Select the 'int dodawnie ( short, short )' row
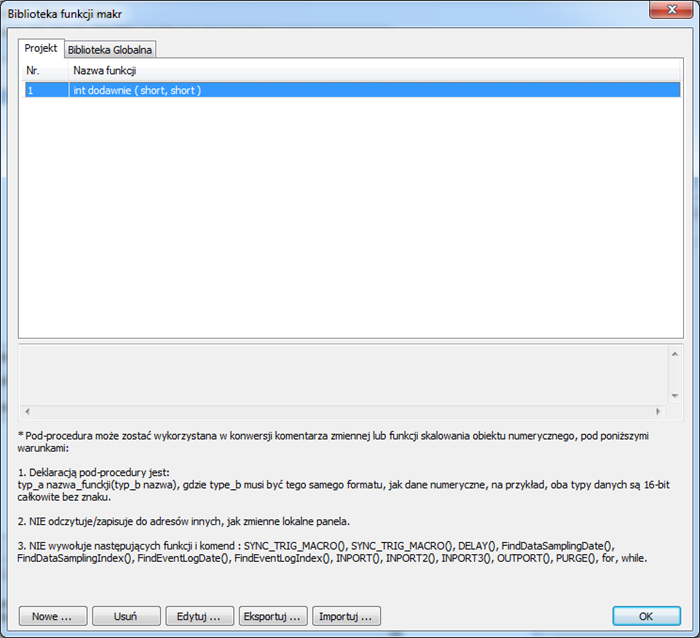 point(352,90)
